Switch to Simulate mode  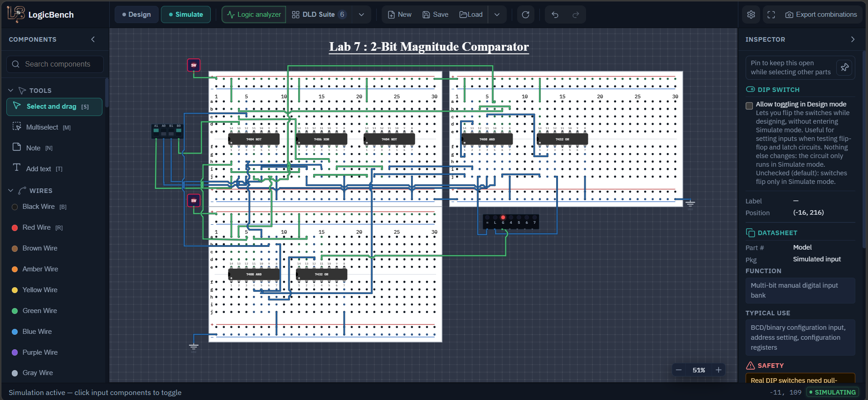pos(186,14)
